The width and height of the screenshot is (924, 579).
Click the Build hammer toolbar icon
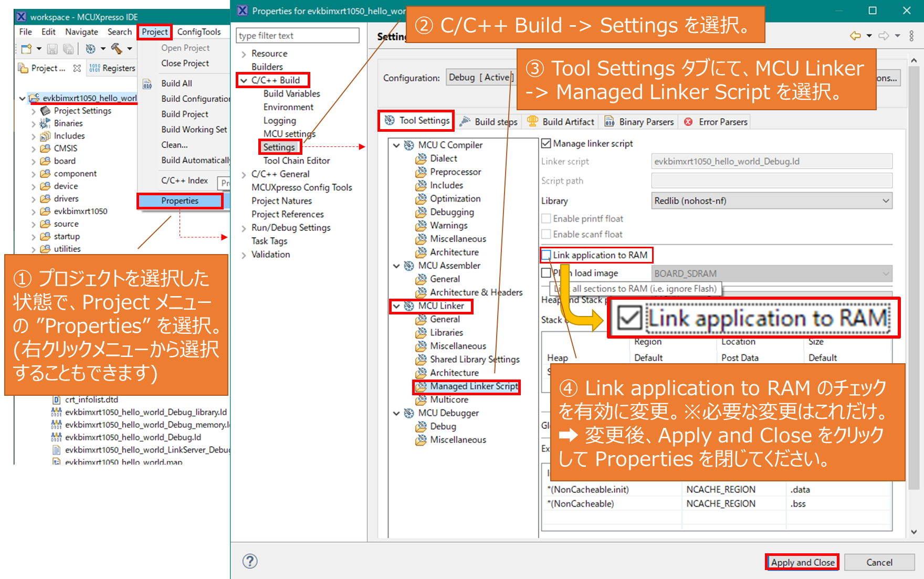117,49
